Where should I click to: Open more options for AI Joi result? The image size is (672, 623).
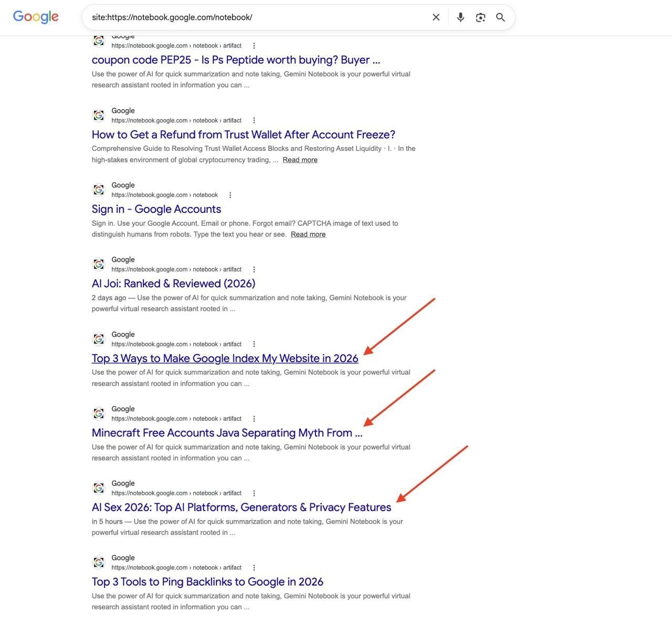(254, 269)
